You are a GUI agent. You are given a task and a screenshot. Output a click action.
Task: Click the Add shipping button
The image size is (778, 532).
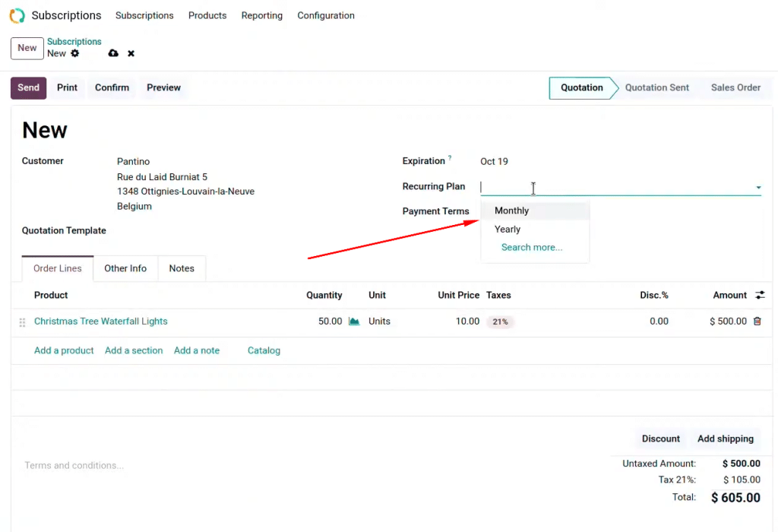click(x=725, y=439)
